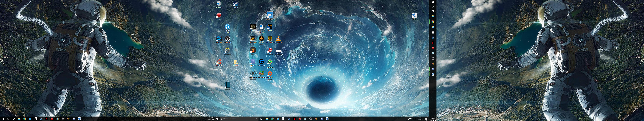
Task: Open Netflix in the search-box taskbar
Action: (x=294, y=119)
